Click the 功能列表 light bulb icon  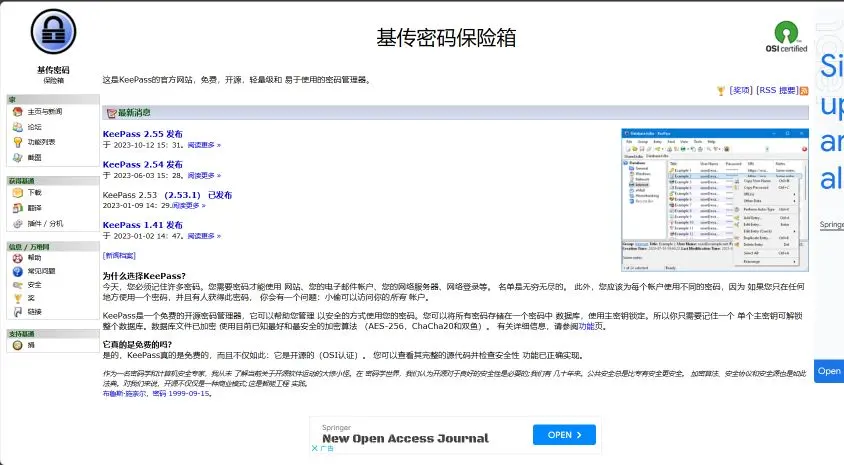18,142
